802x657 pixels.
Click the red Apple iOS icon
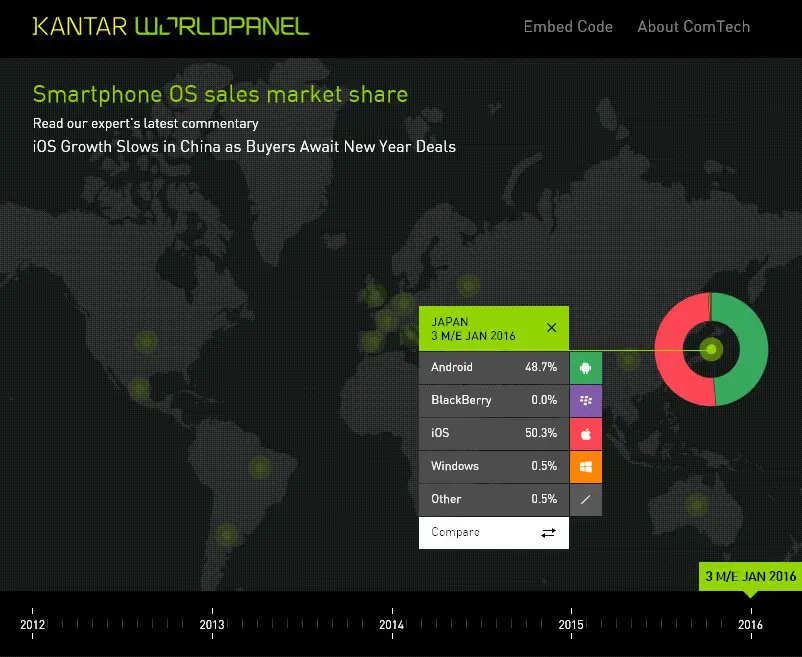pyautogui.click(x=586, y=434)
